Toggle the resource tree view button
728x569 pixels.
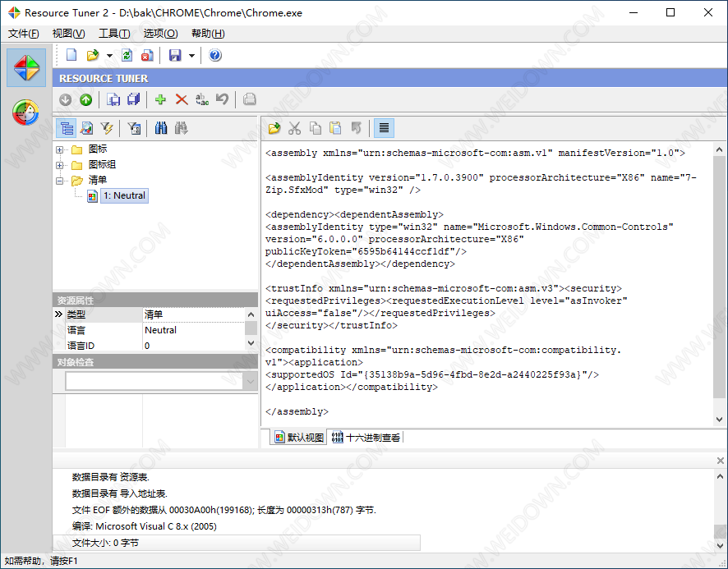pyautogui.click(x=67, y=128)
